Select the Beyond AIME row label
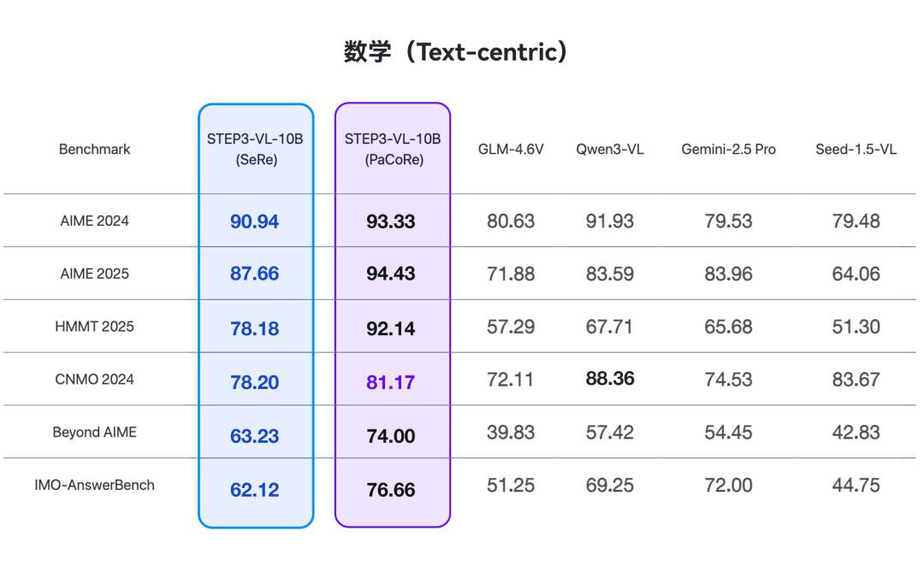924x578 pixels. (95, 433)
